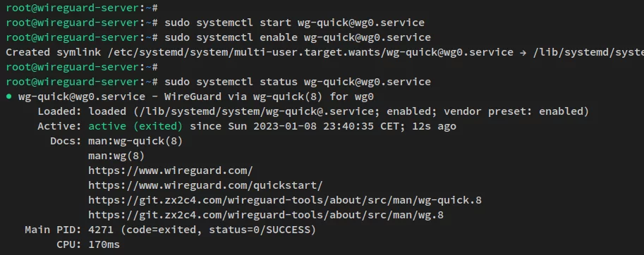Screen dimensions: 644x255
Task: Click the systemctl enable wg-quick command
Action: point(298,38)
